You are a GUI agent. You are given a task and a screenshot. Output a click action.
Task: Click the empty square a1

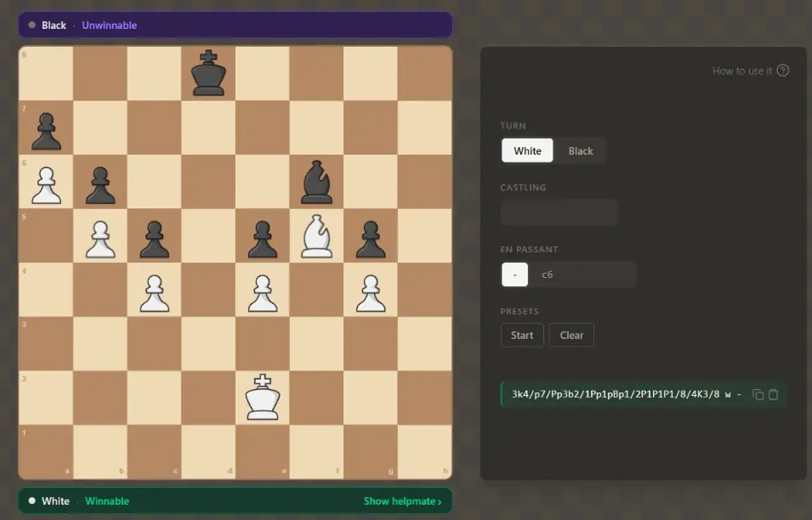tap(46, 451)
